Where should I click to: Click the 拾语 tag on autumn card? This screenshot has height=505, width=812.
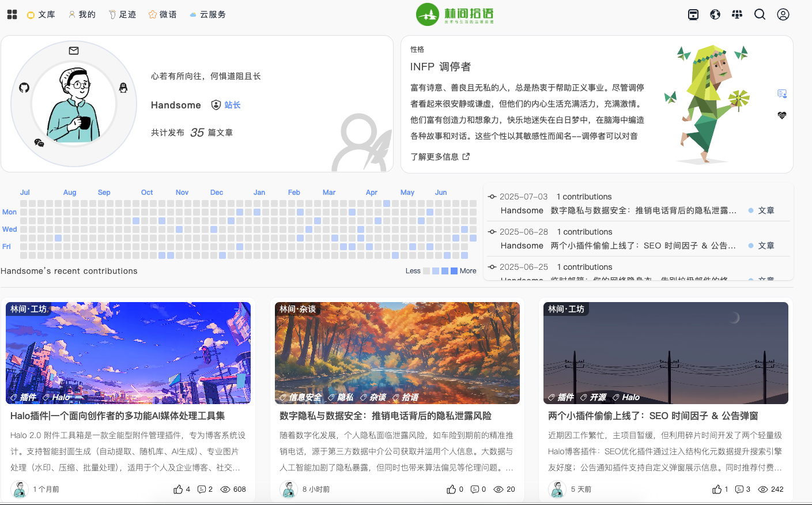405,397
